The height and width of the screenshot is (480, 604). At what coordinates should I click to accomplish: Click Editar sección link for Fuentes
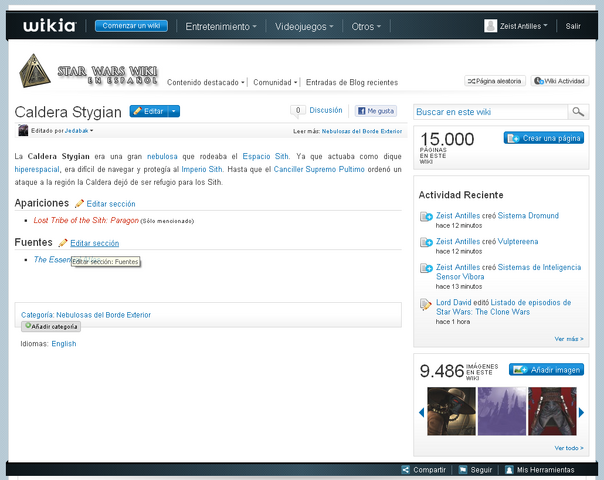tap(94, 243)
